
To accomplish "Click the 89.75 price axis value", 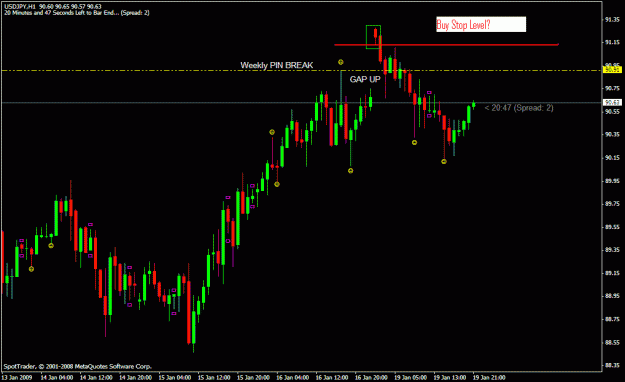I will pos(612,204).
